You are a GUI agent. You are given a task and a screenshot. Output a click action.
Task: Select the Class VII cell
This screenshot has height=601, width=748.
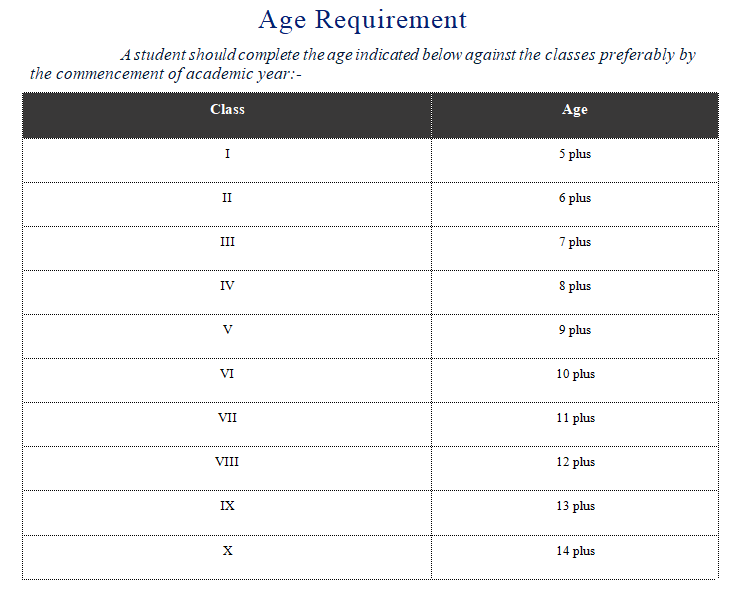[227, 424]
